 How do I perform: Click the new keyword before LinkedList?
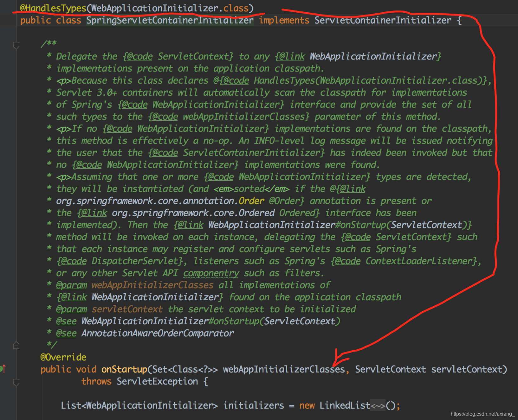point(307,405)
